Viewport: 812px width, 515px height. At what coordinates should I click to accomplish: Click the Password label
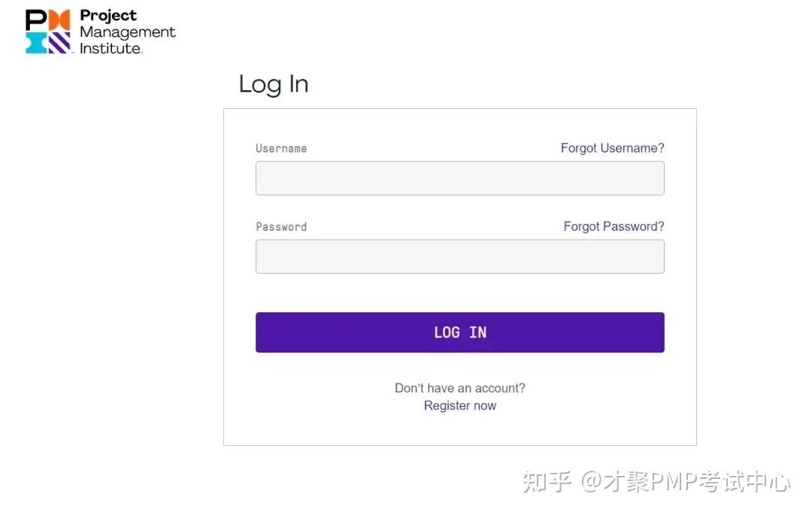click(x=281, y=226)
